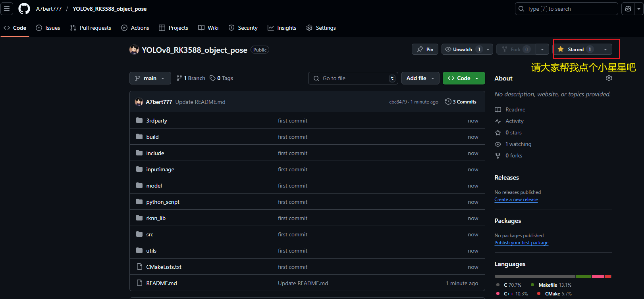
Task: Click the Makefile 13.1% language entry
Action: coord(551,285)
